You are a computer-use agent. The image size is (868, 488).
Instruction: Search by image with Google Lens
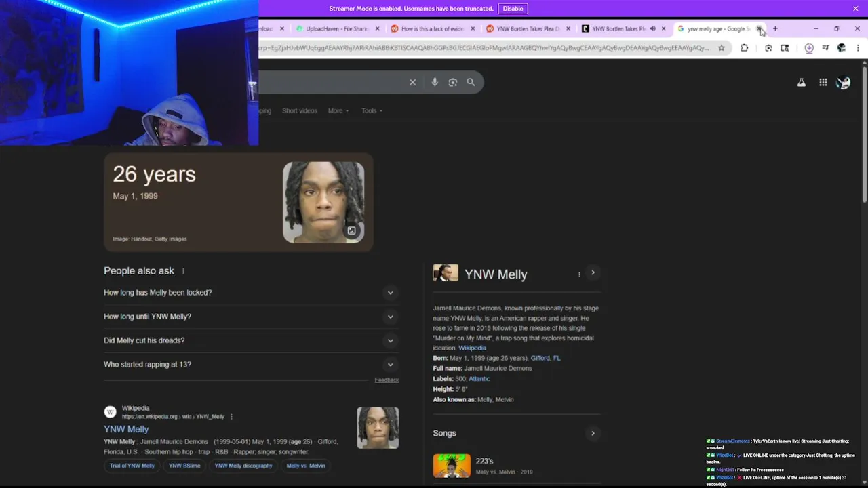(x=453, y=82)
